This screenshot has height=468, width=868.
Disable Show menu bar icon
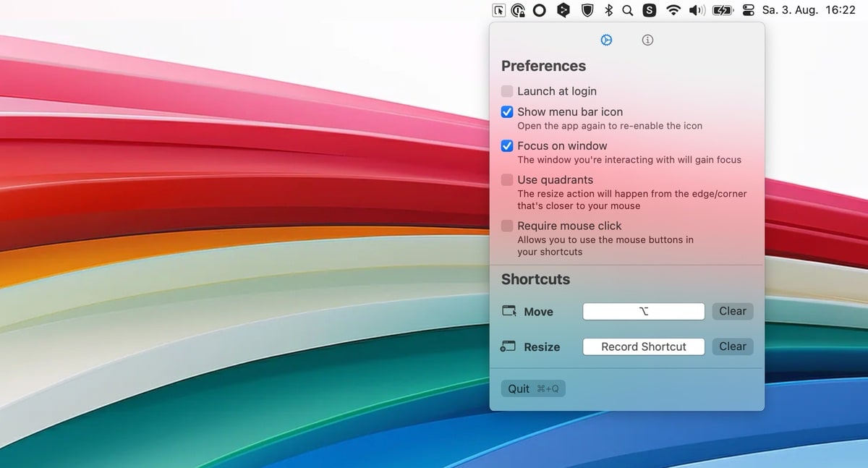point(506,111)
